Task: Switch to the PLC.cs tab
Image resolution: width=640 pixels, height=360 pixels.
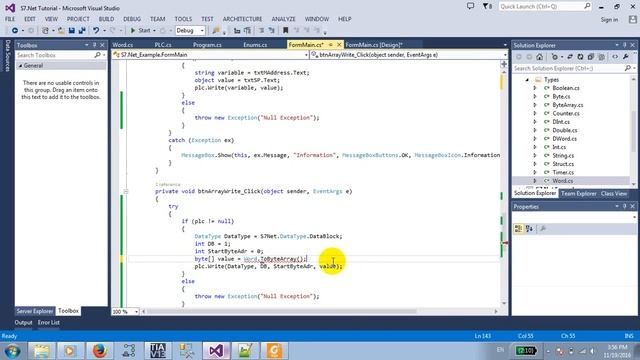Action: click(x=163, y=45)
